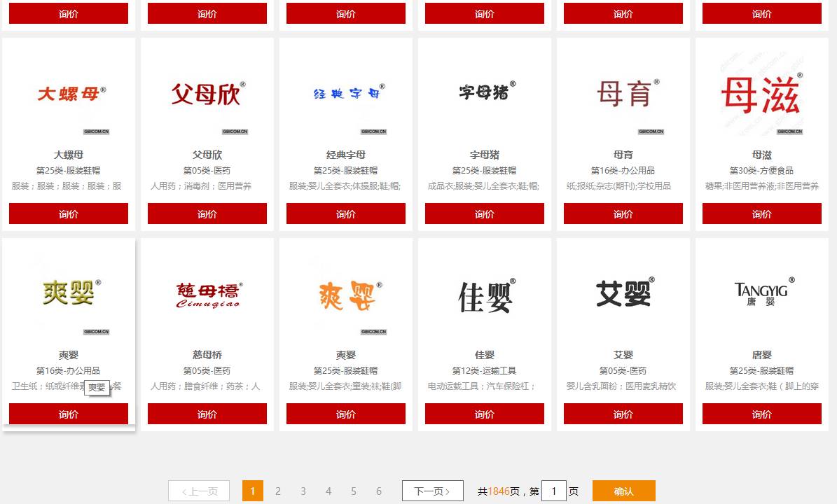Select the 经典字母 logo image
This screenshot has width=837, height=504.
click(345, 94)
